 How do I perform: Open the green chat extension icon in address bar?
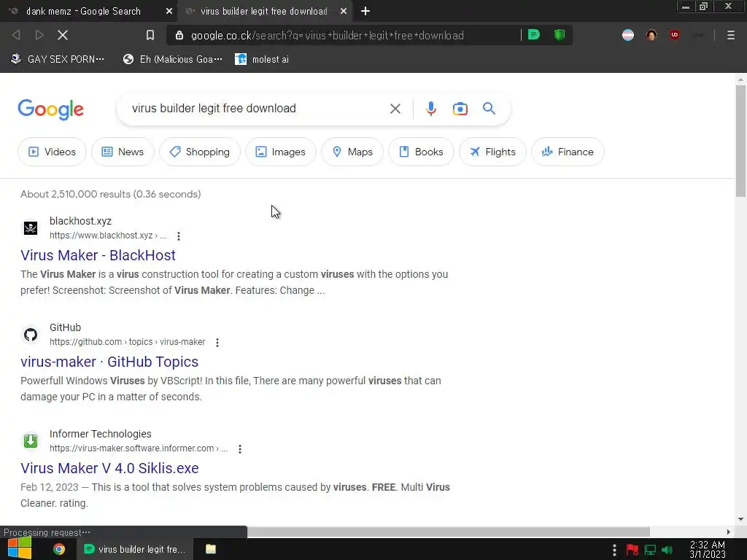pyautogui.click(x=534, y=35)
